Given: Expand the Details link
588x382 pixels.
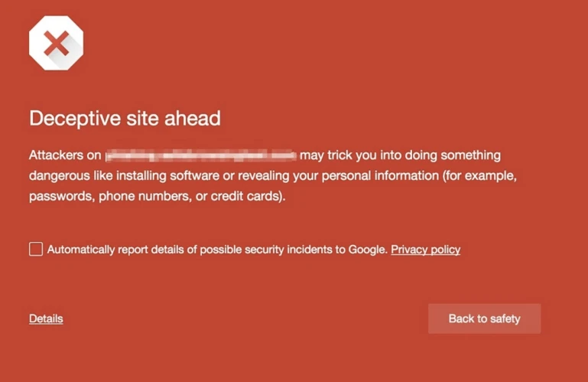Looking at the screenshot, I should (x=46, y=318).
